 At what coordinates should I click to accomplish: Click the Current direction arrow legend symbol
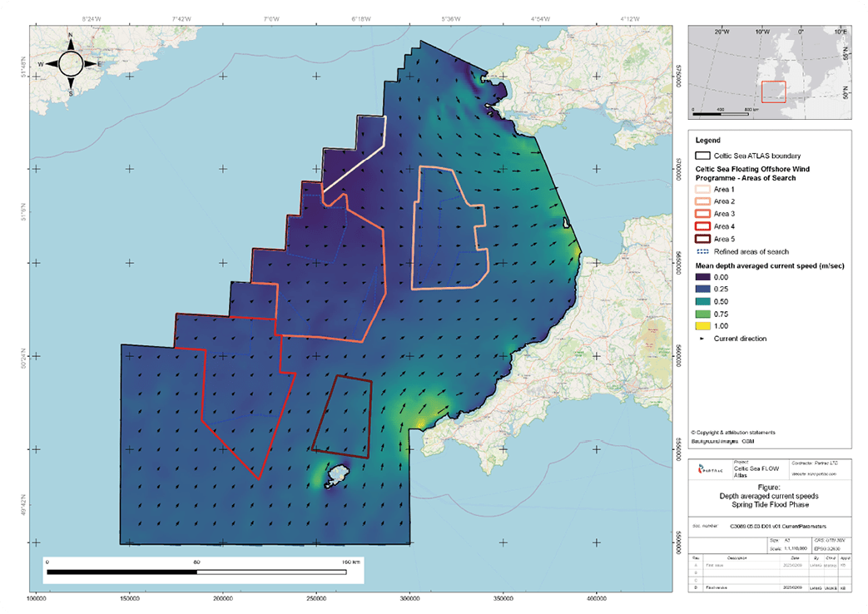coord(702,339)
